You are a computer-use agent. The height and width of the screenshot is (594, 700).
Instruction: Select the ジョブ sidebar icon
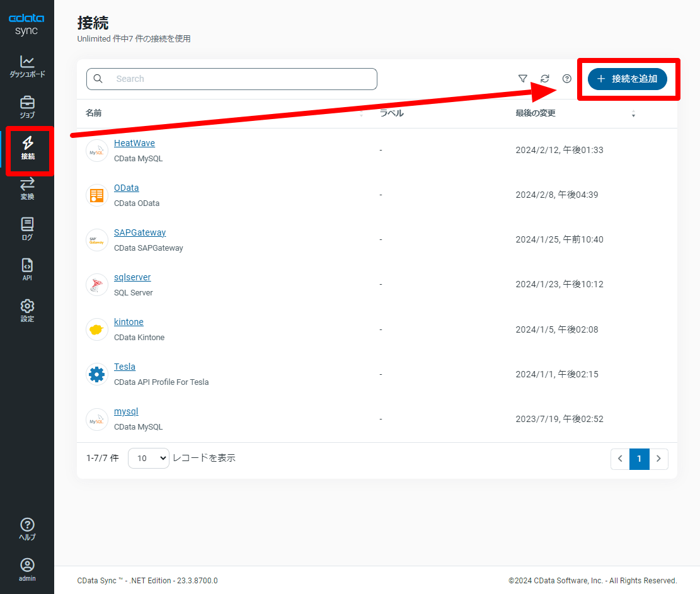[x=27, y=107]
